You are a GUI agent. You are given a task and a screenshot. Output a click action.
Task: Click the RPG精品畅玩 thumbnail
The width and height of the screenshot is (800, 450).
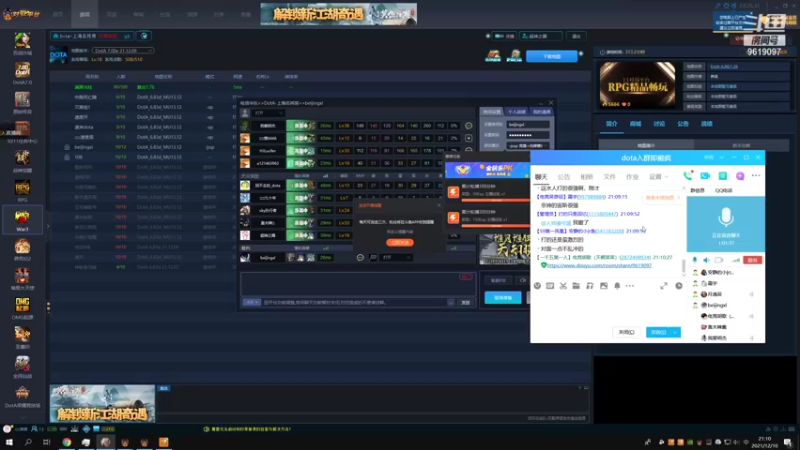[637, 84]
